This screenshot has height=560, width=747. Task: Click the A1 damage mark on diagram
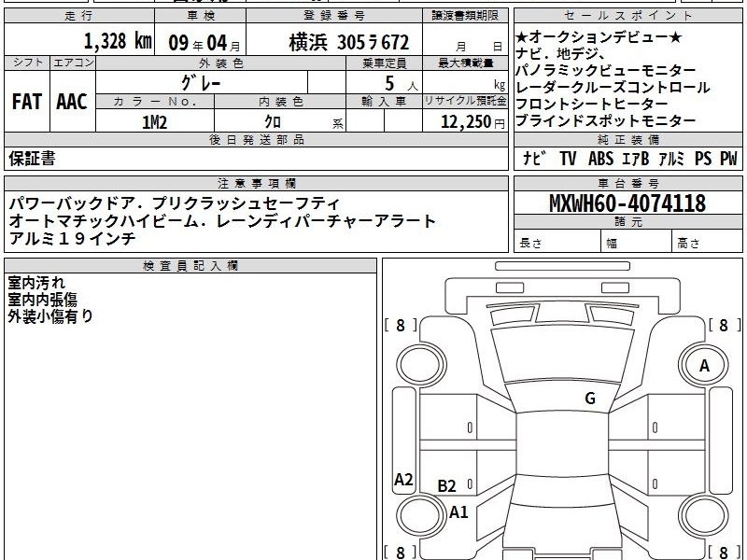(458, 511)
